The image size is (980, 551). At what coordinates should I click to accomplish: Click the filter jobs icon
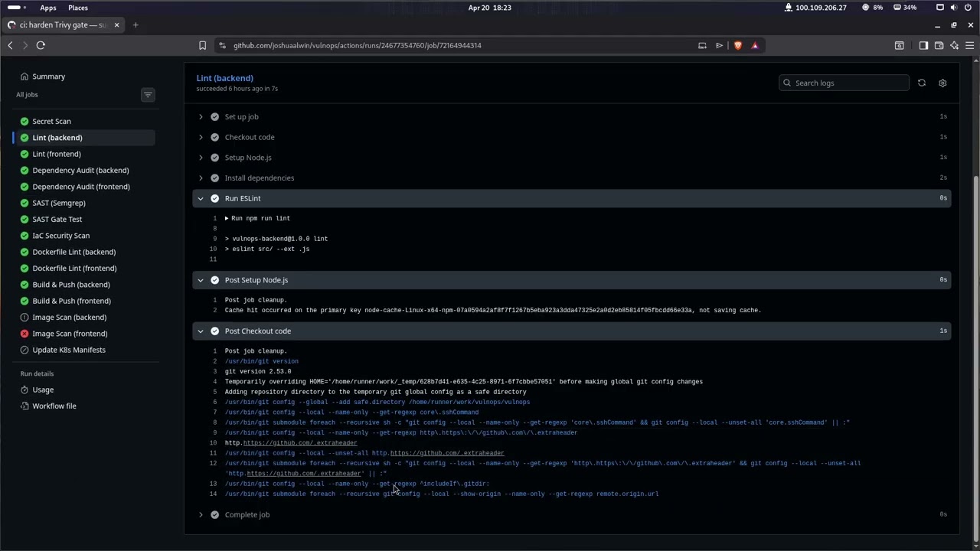pos(148,95)
